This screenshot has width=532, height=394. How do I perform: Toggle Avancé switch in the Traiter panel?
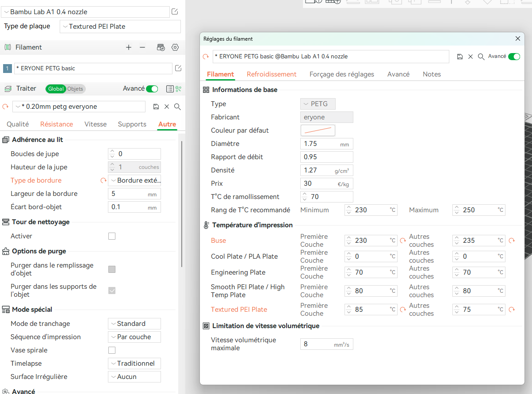[x=152, y=89]
